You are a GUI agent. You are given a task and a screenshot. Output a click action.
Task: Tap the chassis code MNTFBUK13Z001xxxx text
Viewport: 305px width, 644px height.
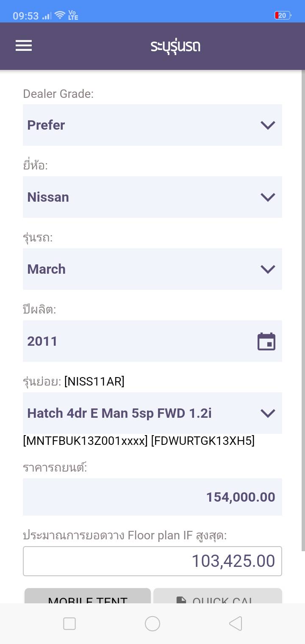point(85,441)
